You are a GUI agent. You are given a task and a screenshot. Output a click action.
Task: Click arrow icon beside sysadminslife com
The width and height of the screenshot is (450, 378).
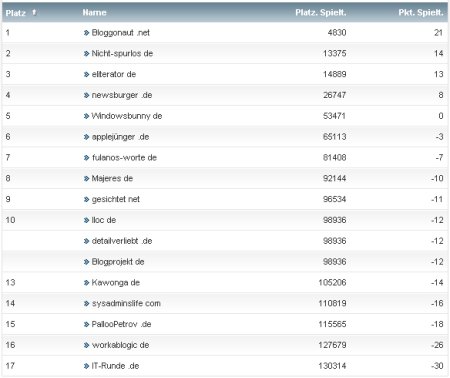(86, 304)
